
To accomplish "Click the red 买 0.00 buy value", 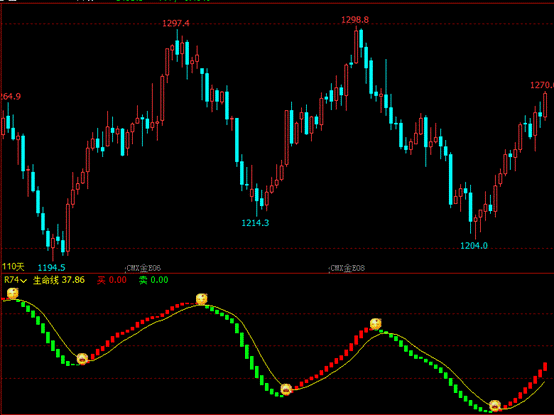I will [x=112, y=280].
